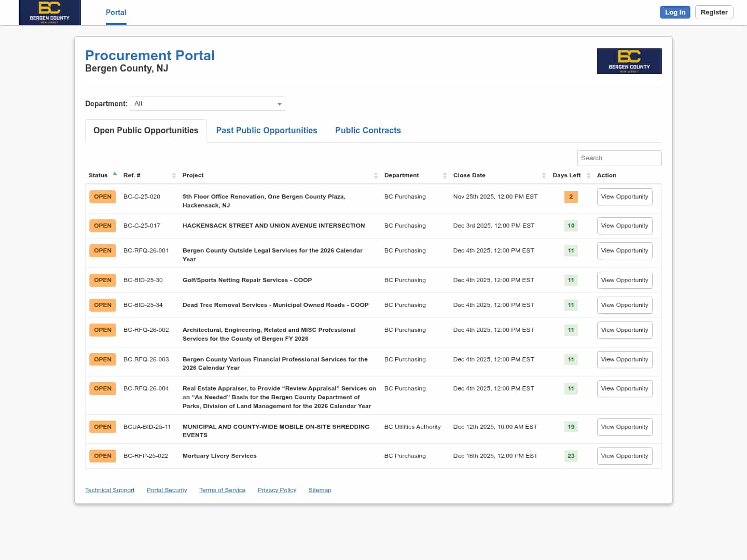This screenshot has width=747, height=560.
Task: Sort by the Ref. # column arrows
Action: coord(174,176)
